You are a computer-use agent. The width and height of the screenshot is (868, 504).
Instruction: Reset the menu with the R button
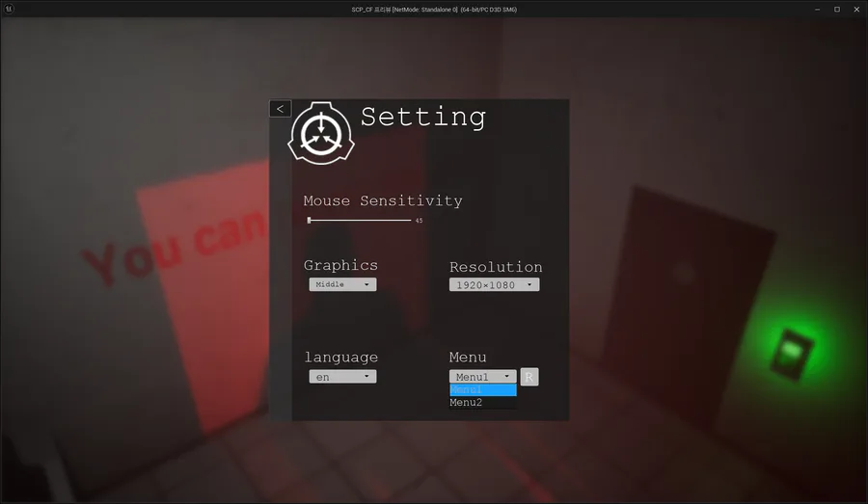(529, 377)
